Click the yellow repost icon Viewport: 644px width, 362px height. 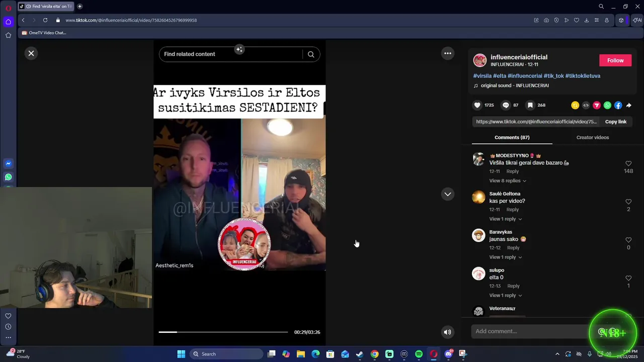(x=575, y=105)
